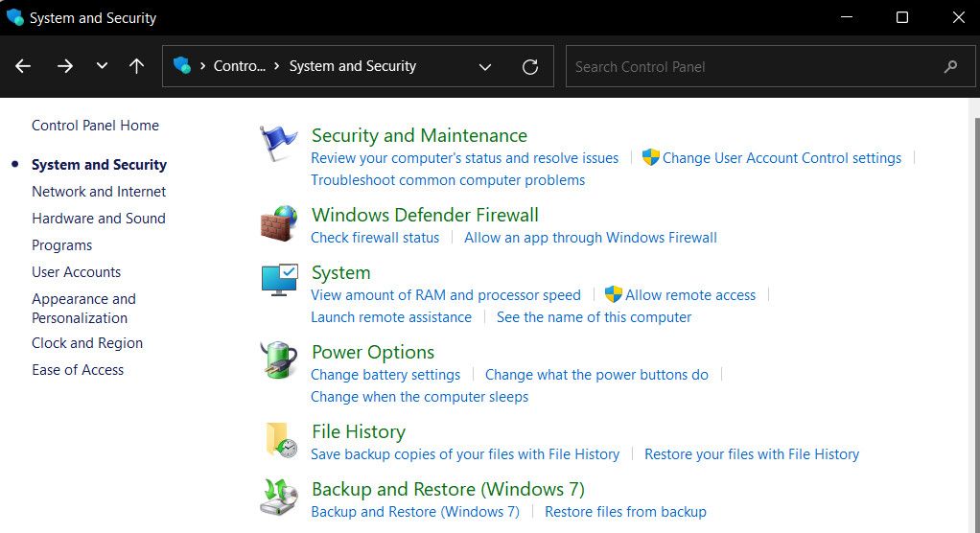Viewport: 980px width, 533px height.
Task: Expand the first breadcrumb chevron in address bar
Action: tap(202, 65)
